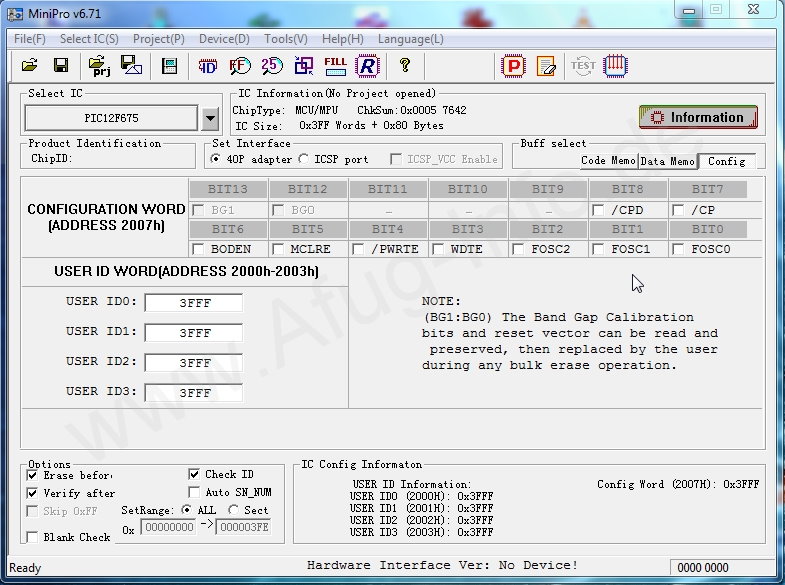785x585 pixels.
Task: Click the range end field 000003FE
Action: (x=244, y=527)
